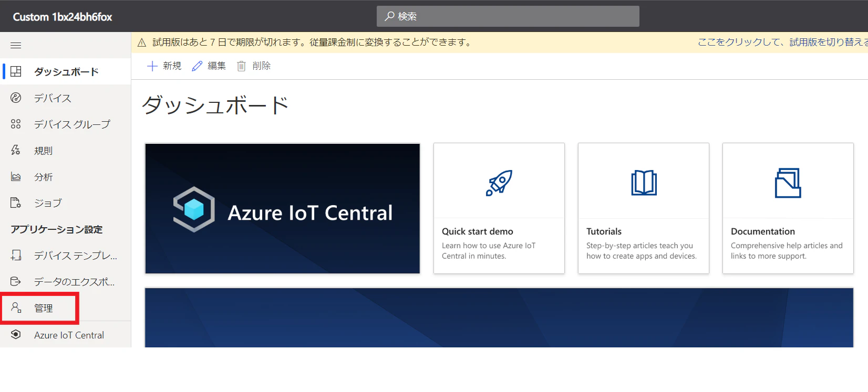Viewport: 868px width, 392px height.
Task: Click 'Learn how to use Azure IoT' description
Action: [x=489, y=251]
